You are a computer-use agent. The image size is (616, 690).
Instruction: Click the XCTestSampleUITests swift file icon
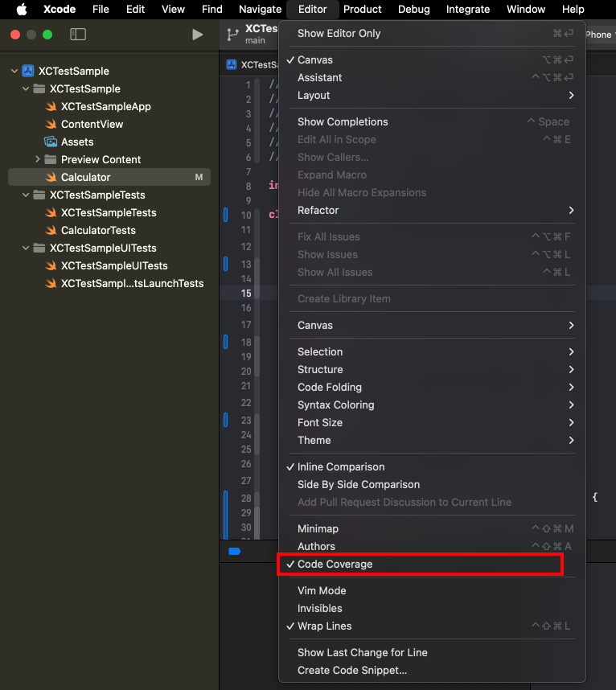click(51, 265)
